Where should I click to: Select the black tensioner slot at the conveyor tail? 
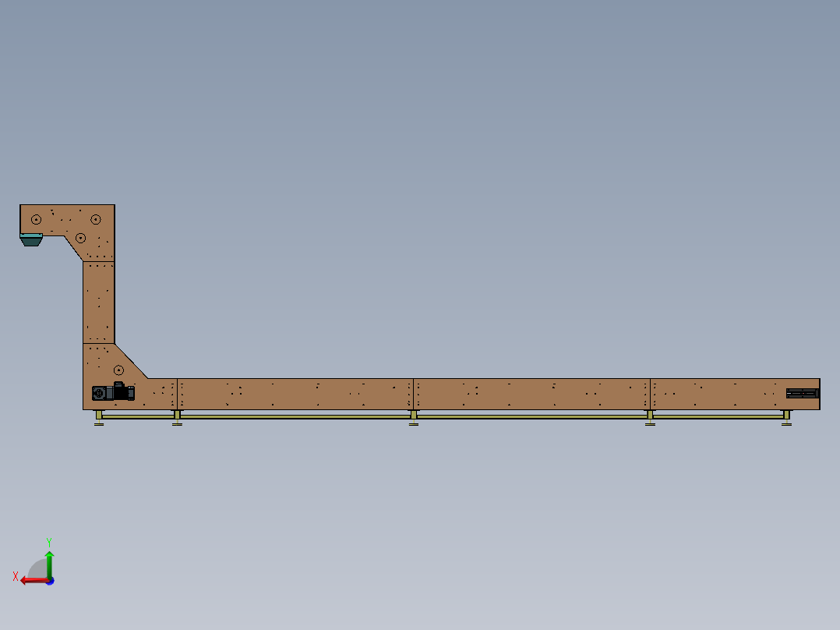[x=802, y=394]
